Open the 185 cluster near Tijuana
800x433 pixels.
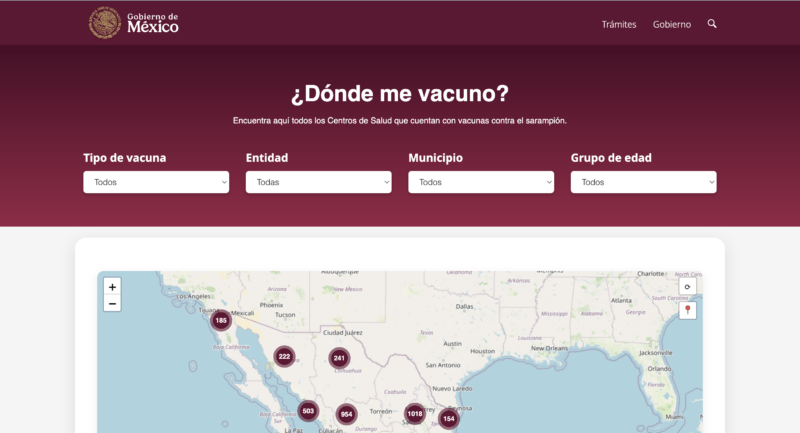click(x=221, y=320)
